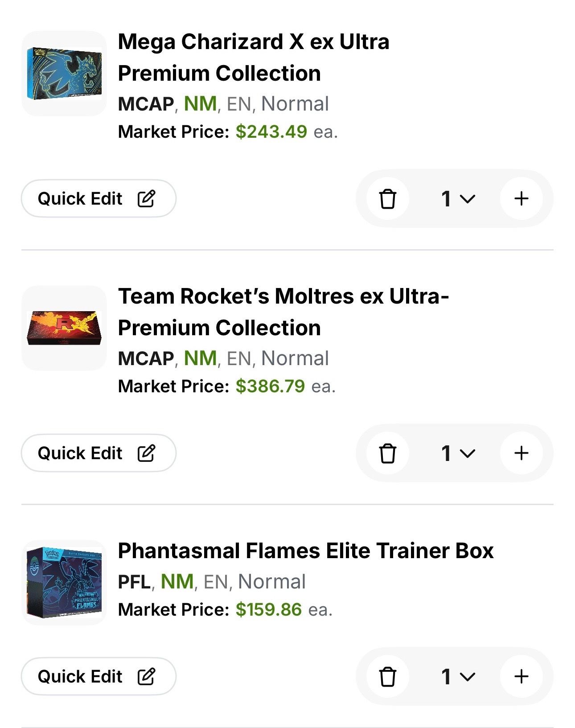Add one more Team Rocket's Moltres collection
575x728 pixels.
(x=521, y=453)
